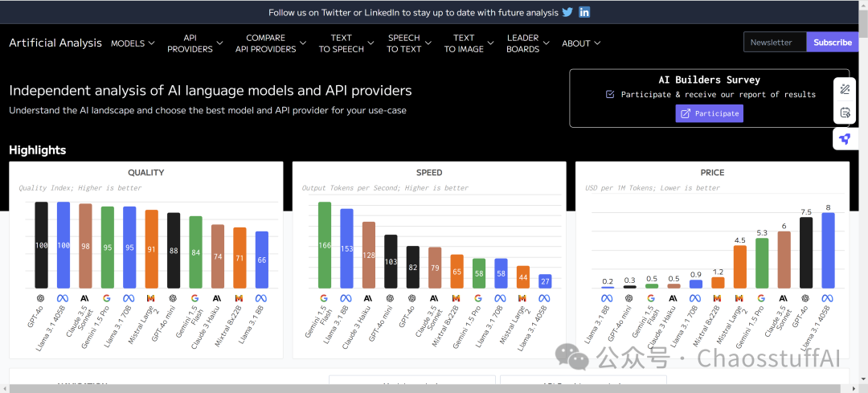The image size is (868, 393).
Task: Click OpenAI logo under GPT-4o in Quality chart
Action: point(42,297)
